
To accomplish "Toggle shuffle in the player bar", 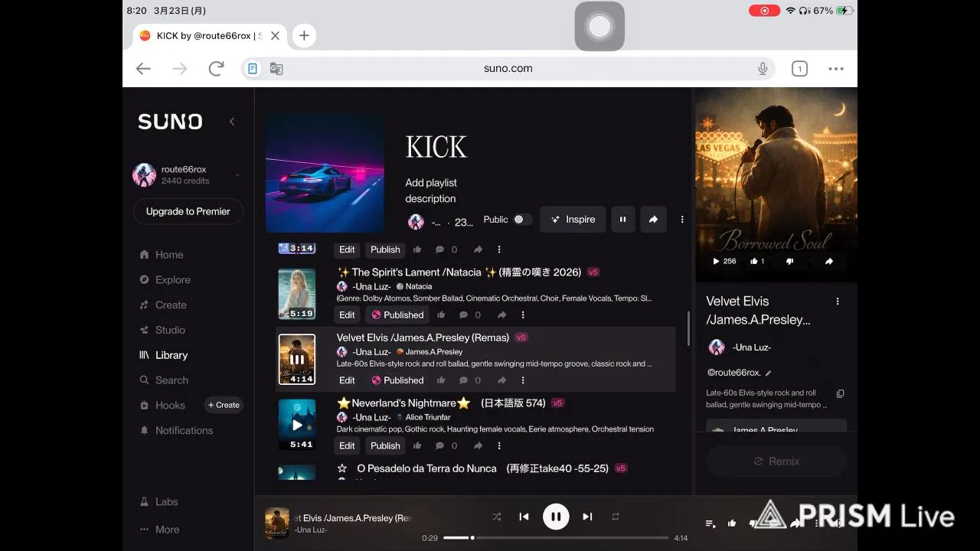I will pos(497,517).
